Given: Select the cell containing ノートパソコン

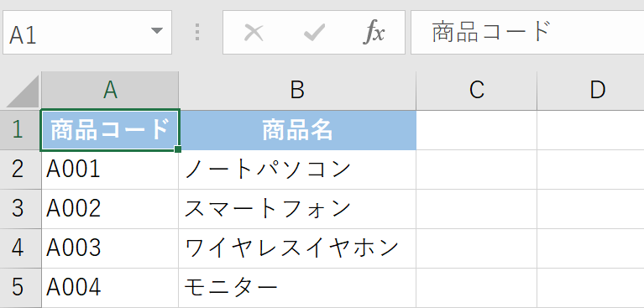Looking at the screenshot, I should pos(297,170).
